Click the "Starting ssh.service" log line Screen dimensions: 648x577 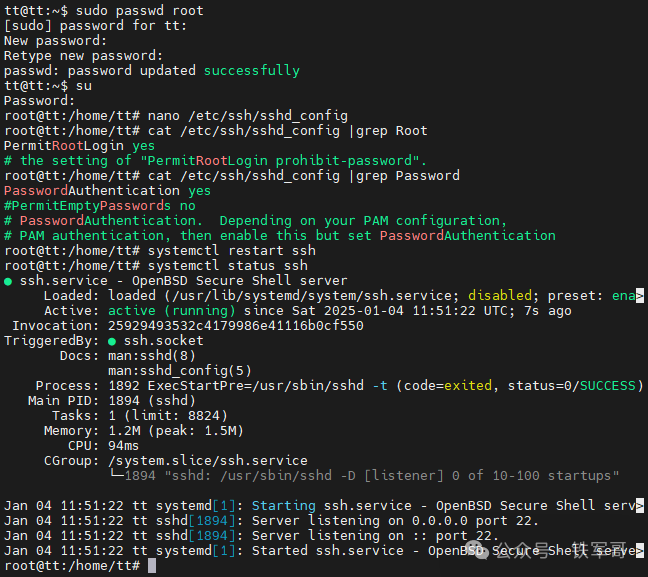click(x=324, y=505)
